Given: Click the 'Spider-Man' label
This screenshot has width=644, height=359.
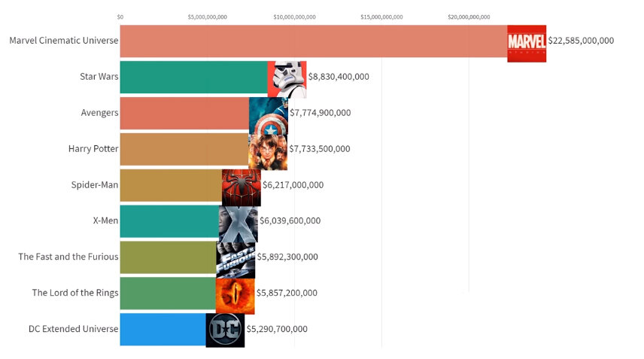Looking at the screenshot, I should pos(95,185).
